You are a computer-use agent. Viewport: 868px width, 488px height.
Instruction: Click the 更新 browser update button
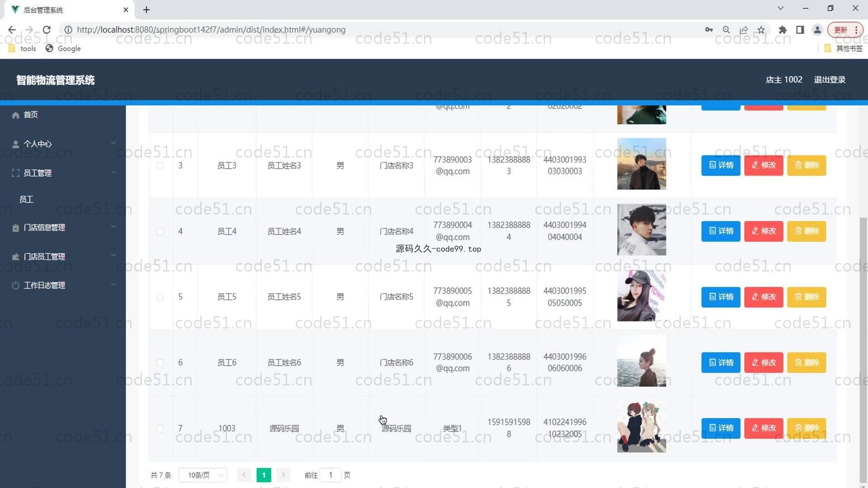click(845, 30)
